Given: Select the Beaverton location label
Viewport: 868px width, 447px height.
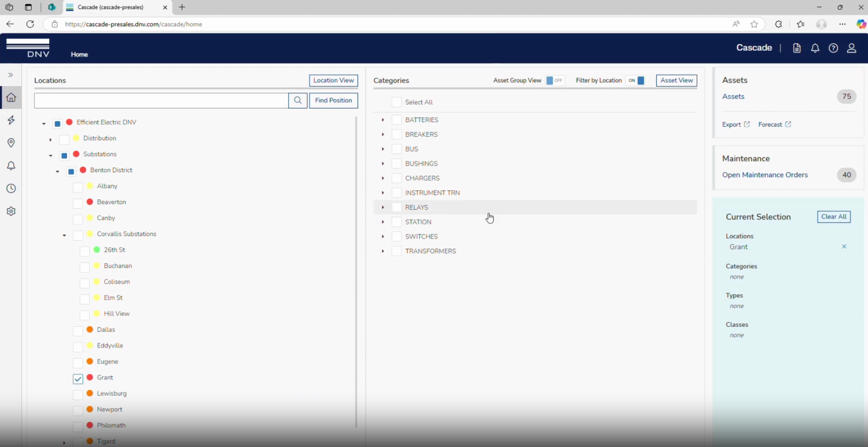Looking at the screenshot, I should tap(111, 202).
